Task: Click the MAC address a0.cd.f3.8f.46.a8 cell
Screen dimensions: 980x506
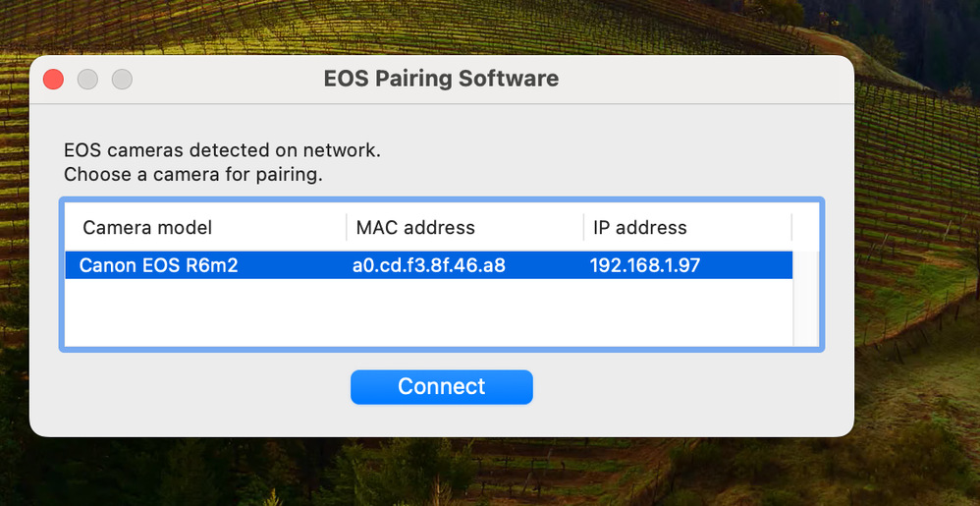Action: (429, 265)
